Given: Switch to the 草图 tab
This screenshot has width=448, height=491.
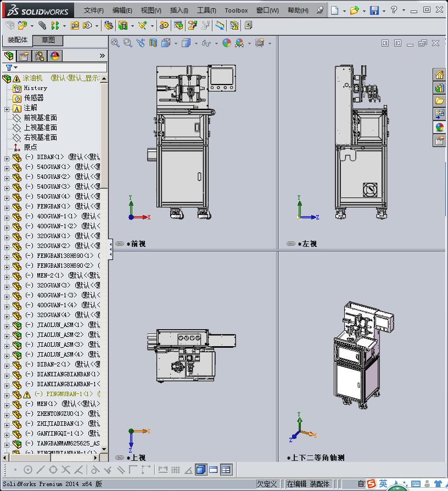Looking at the screenshot, I should [48, 40].
